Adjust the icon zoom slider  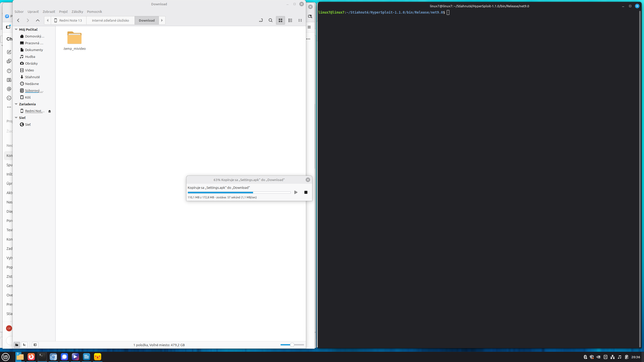tap(292, 345)
